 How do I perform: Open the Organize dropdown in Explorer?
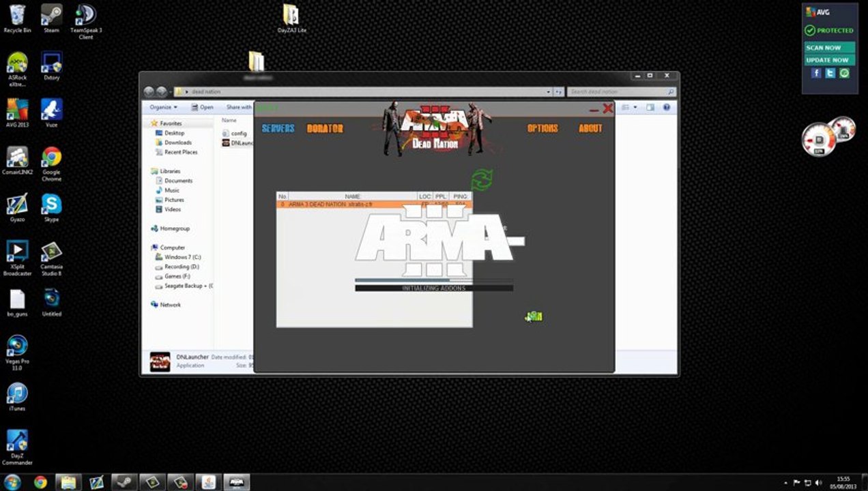click(x=164, y=107)
